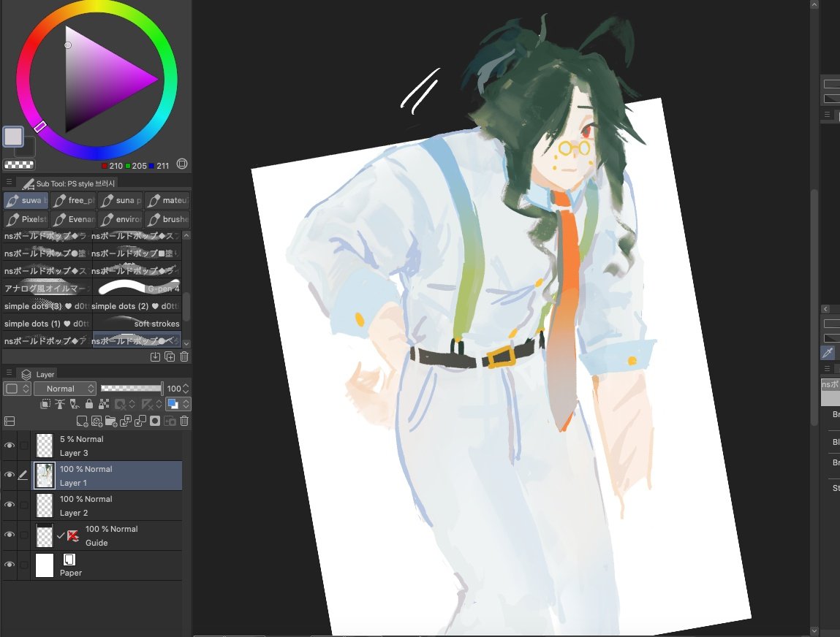Select the transparent color swatch
Screen dimensions: 840x637
(19, 165)
